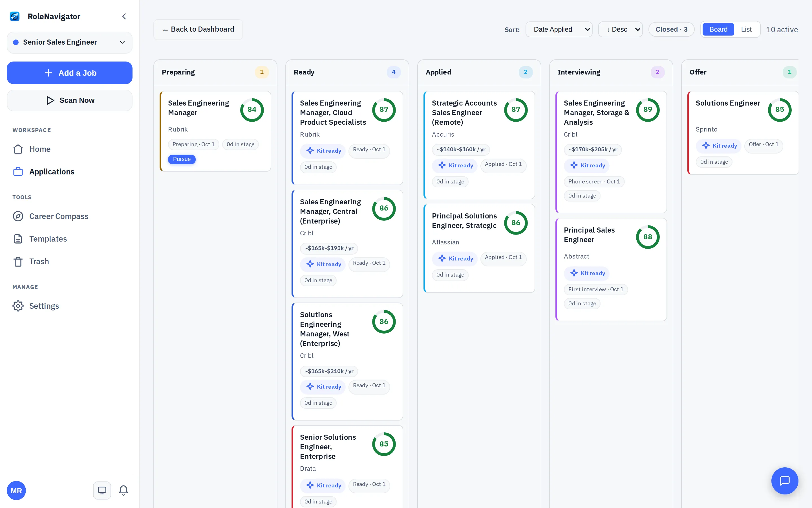This screenshot has height=508, width=812.
Task: Click the MR user avatar
Action: click(x=16, y=491)
